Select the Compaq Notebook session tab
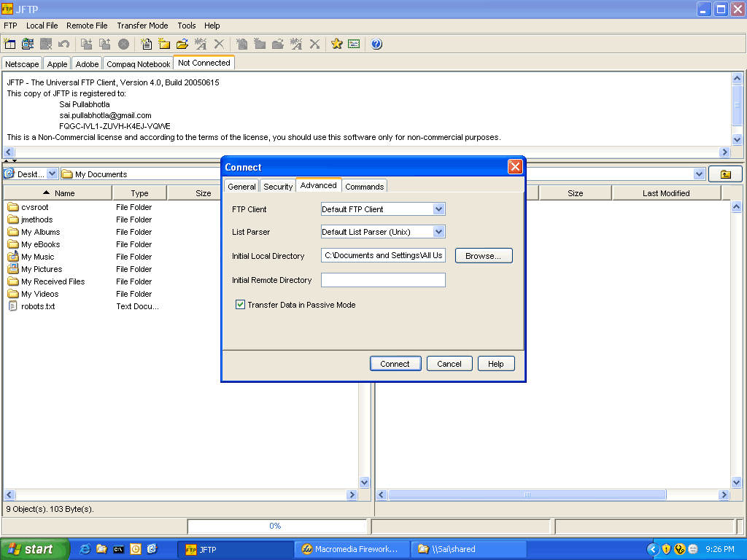The height and width of the screenshot is (560, 747). pyautogui.click(x=138, y=64)
